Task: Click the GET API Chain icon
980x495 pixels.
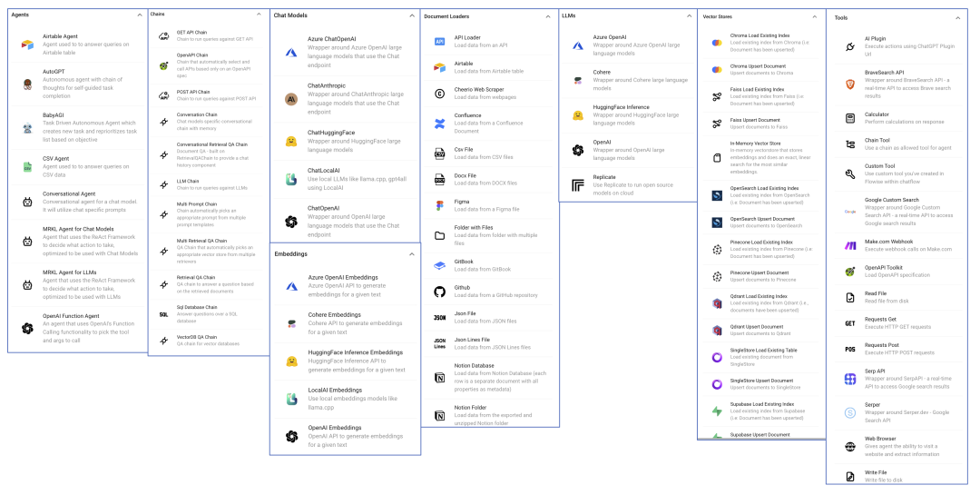Action: (x=163, y=35)
